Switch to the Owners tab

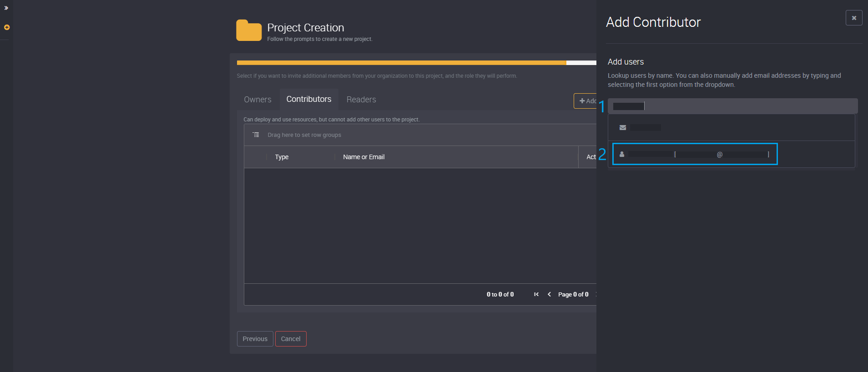(x=257, y=100)
